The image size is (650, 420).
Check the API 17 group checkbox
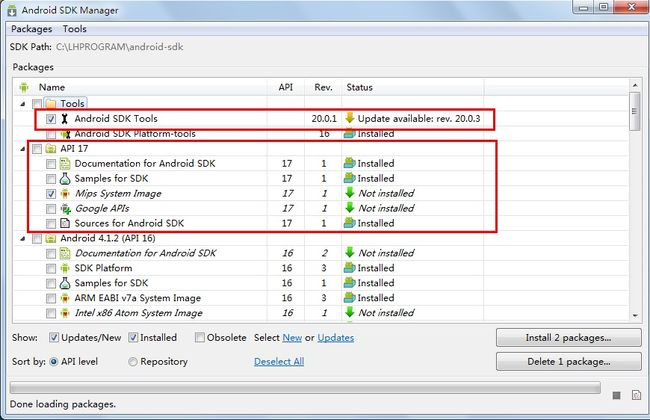36,149
